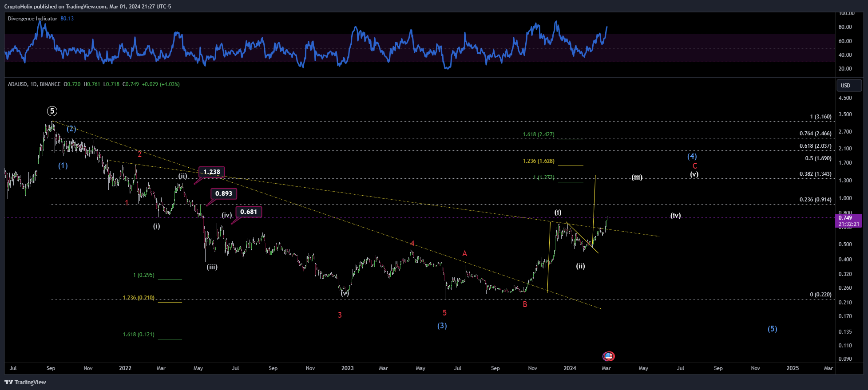Click the 0.5 (1.690) retracement level label
The height and width of the screenshot is (390, 868).
pos(818,158)
